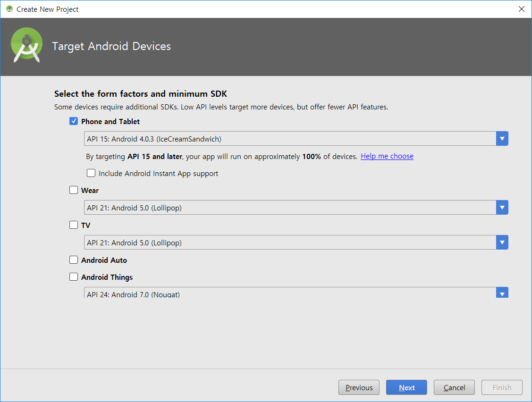Click the Select the form factors heading
This screenshot has height=402, width=532.
[141, 93]
